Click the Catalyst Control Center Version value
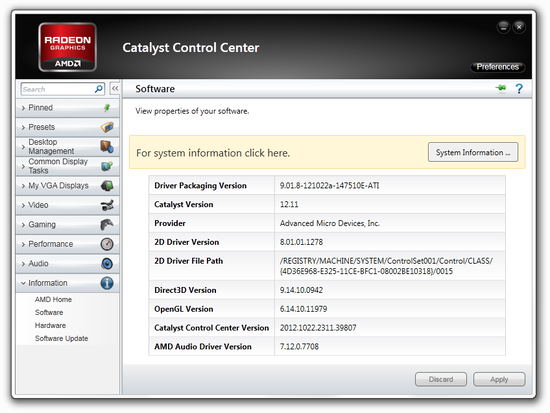The height and width of the screenshot is (413, 550). (318, 328)
